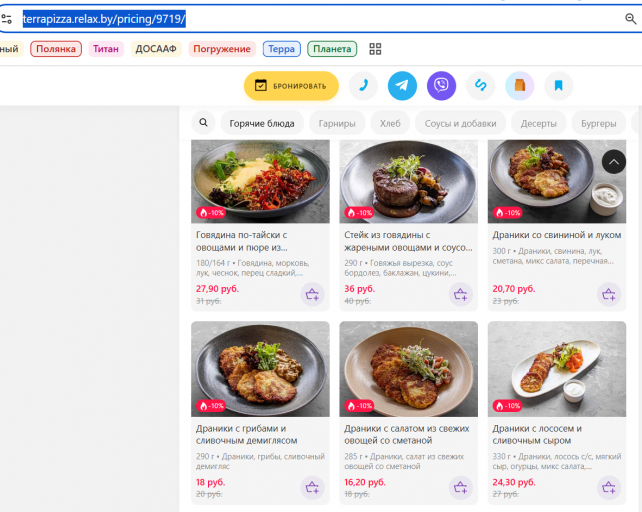Click the title Драники со свининой и луком
Viewport: 642px width, 512px height.
coord(557,235)
